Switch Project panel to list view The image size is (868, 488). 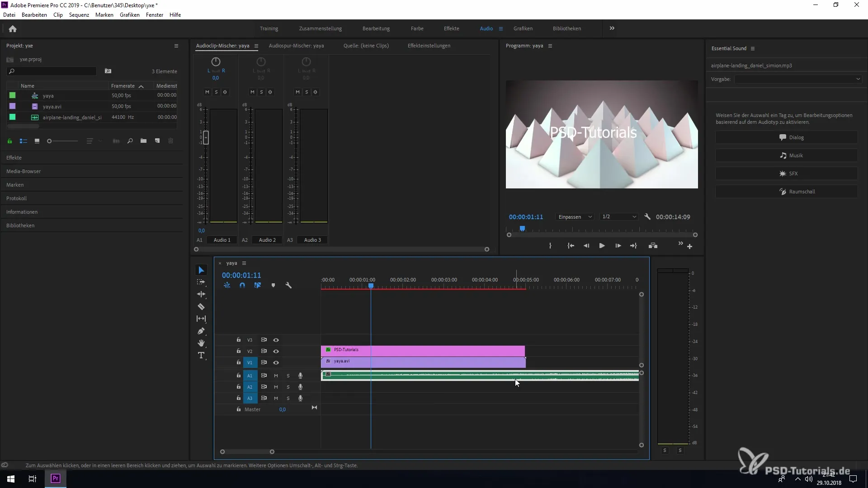point(24,141)
